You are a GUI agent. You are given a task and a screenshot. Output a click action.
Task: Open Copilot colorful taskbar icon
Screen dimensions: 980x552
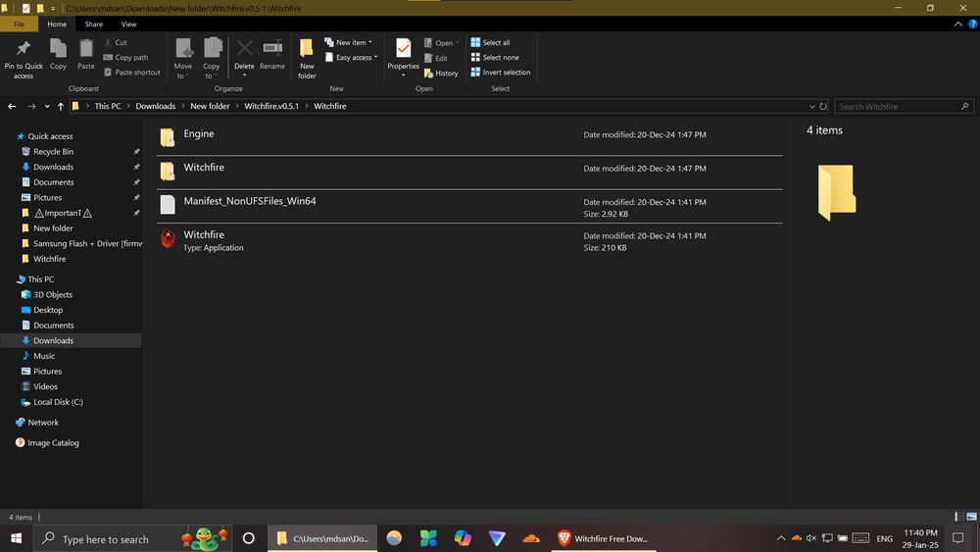click(463, 538)
